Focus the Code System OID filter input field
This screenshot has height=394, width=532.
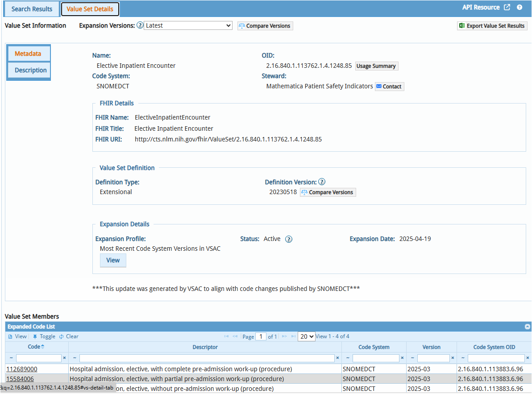click(x=496, y=358)
